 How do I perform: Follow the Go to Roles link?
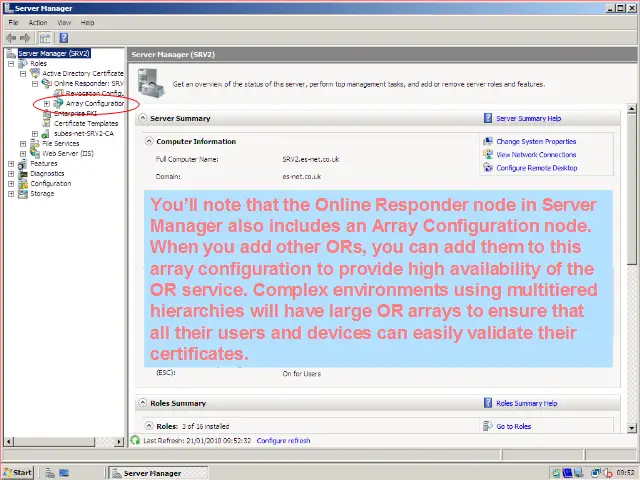click(513, 426)
